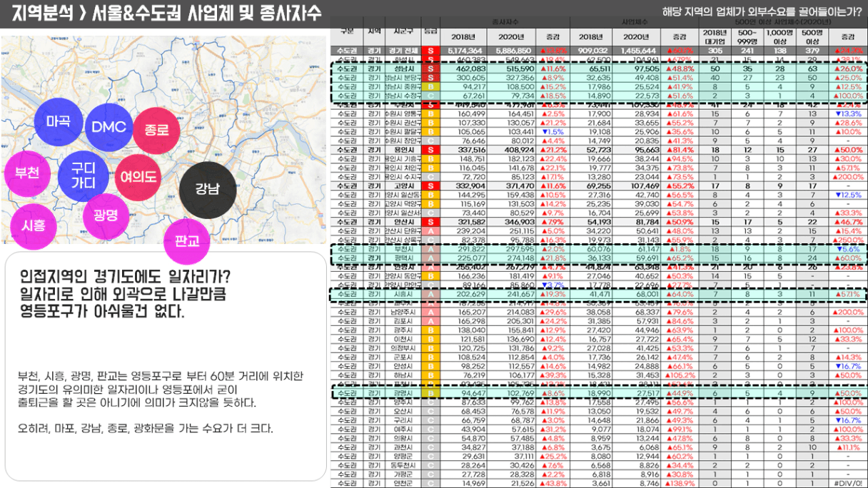Click the sentence starting 오히려, 마포, 강남
The image size is (868, 488).
[x=145, y=427]
